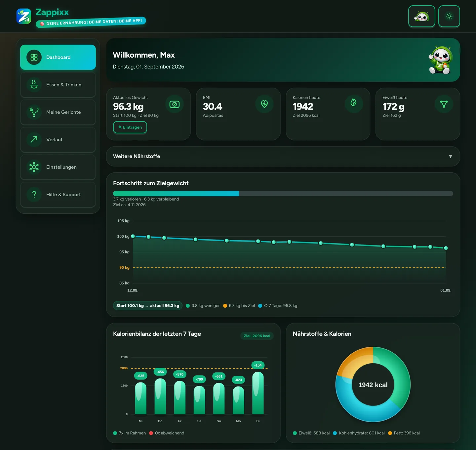Click the scale icon on weight card

pos(174,104)
